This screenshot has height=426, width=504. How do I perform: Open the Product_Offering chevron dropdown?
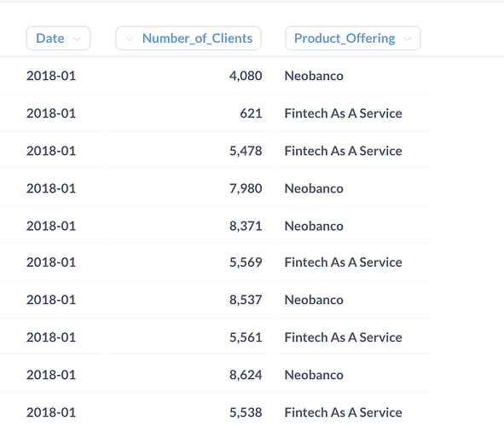click(408, 39)
